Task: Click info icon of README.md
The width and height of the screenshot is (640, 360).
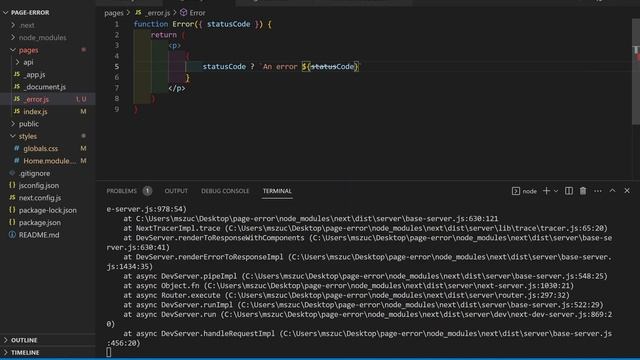Action: pos(12,235)
